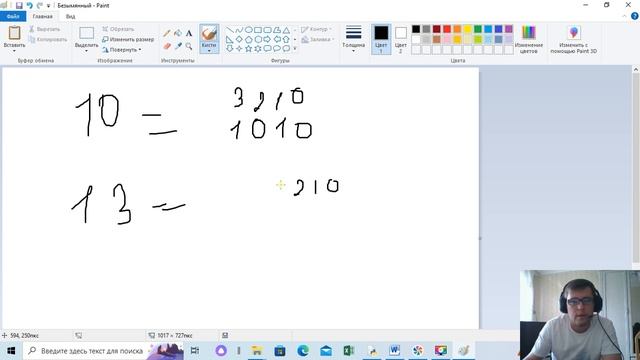Open the Заливка fill dropdown
The height and width of the screenshot is (360, 640).
pyautogui.click(x=318, y=40)
